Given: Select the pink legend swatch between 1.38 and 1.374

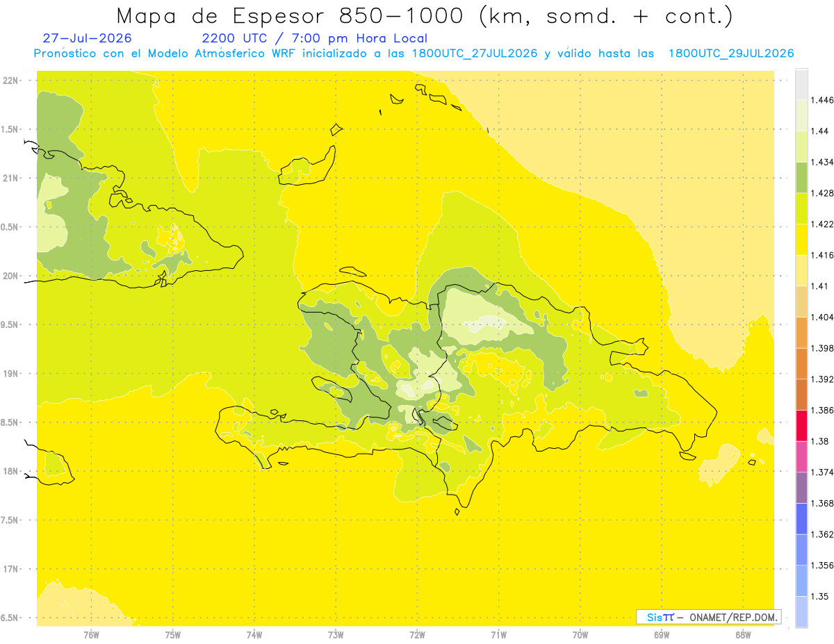Looking at the screenshot, I should (801, 456).
